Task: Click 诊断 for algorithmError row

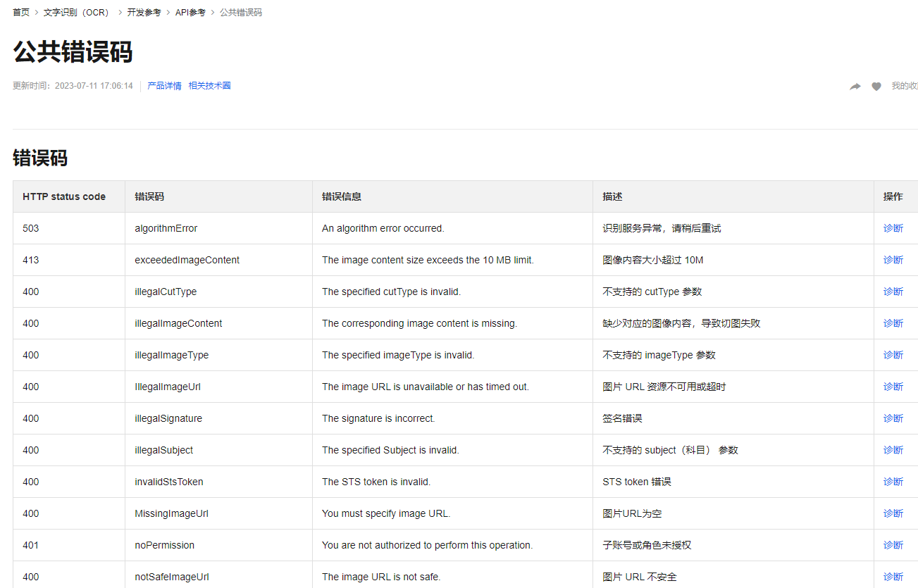Action: tap(893, 228)
